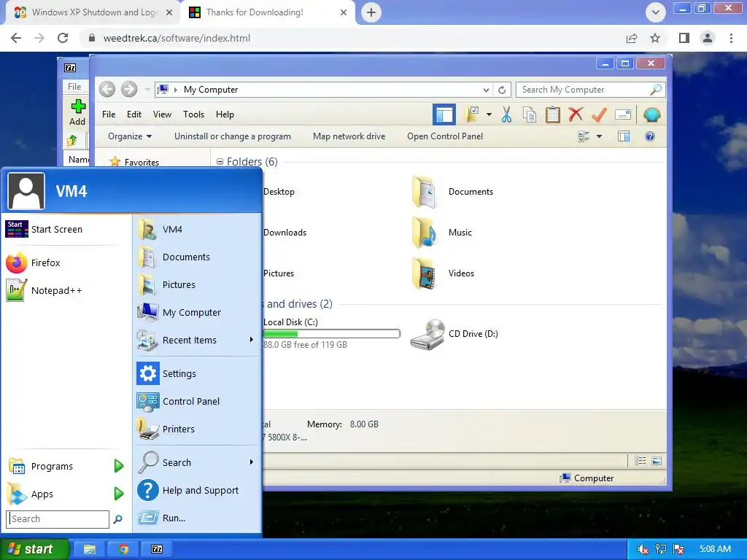Click the red X Delete toolbar icon
Screen dimensions: 747x560
(576, 114)
